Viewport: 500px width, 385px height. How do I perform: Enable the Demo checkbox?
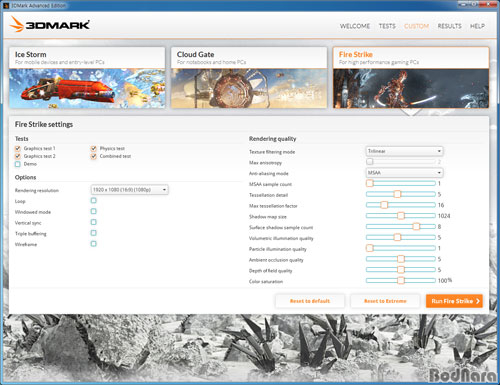click(18, 164)
